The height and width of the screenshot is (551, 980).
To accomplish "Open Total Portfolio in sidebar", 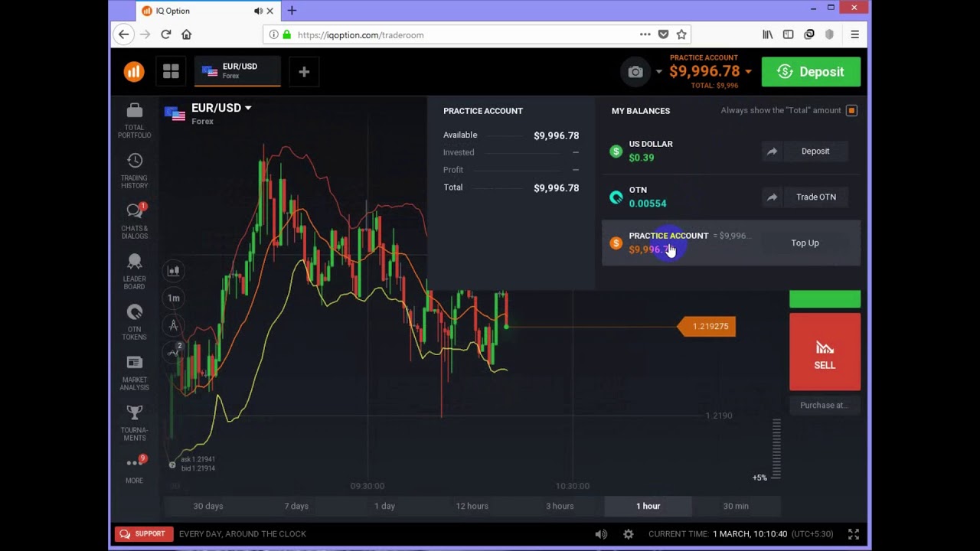I will pyautogui.click(x=134, y=121).
